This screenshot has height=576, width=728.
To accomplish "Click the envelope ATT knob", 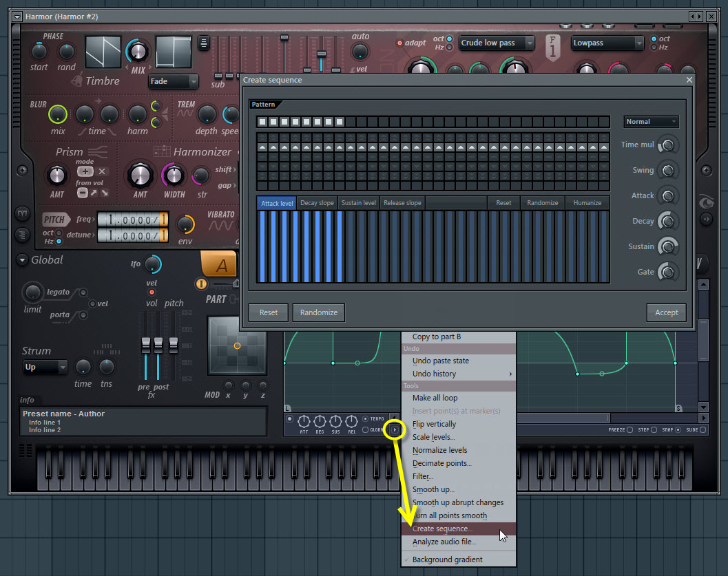I will coord(304,421).
